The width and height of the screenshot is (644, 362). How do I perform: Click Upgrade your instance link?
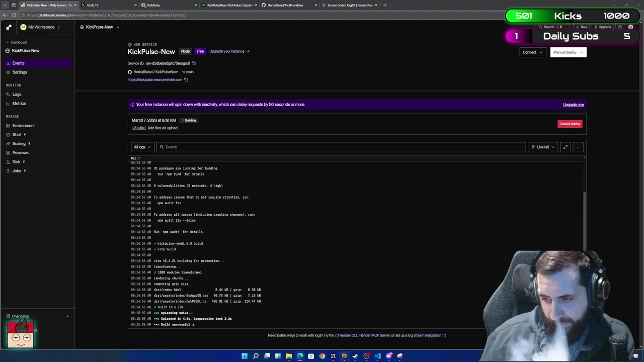pos(229,51)
